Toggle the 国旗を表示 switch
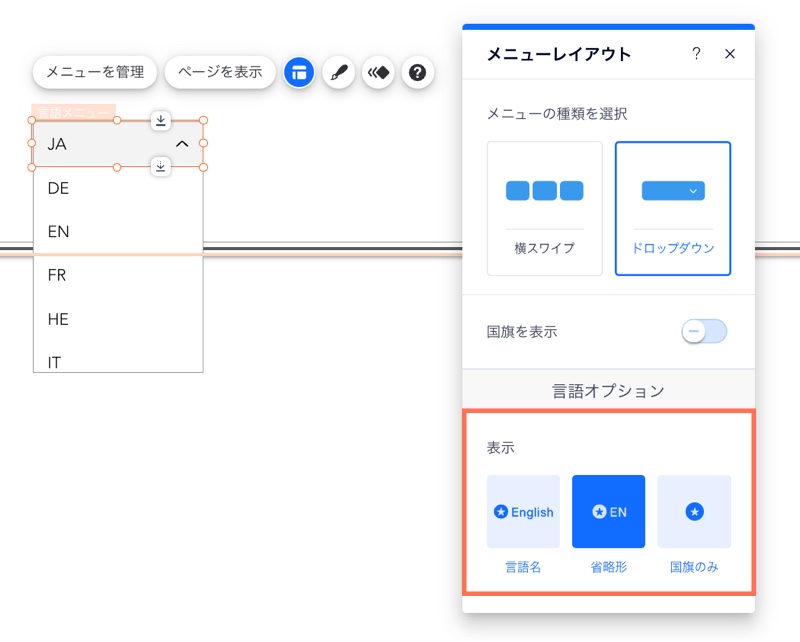The height and width of the screenshot is (642, 800). point(704,331)
